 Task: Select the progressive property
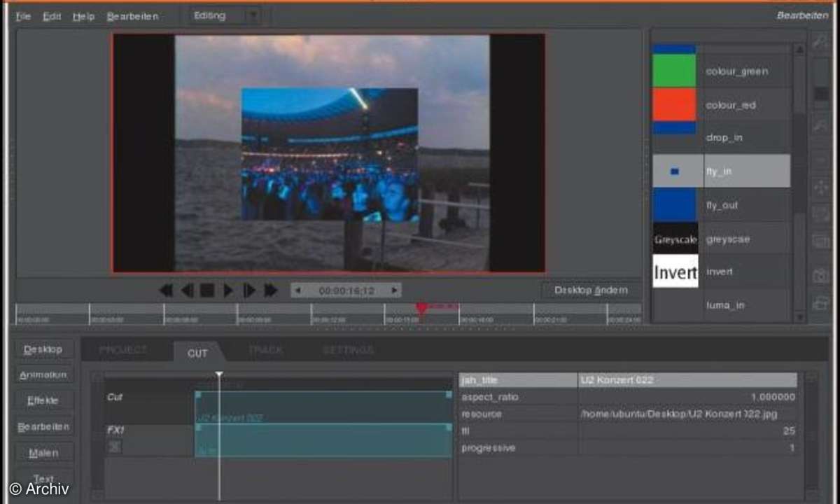[489, 448]
